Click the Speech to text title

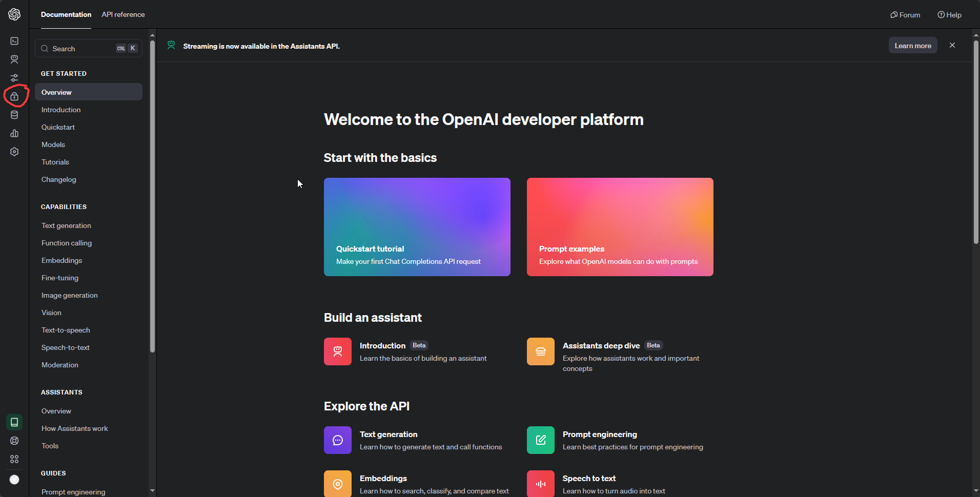[x=589, y=478]
